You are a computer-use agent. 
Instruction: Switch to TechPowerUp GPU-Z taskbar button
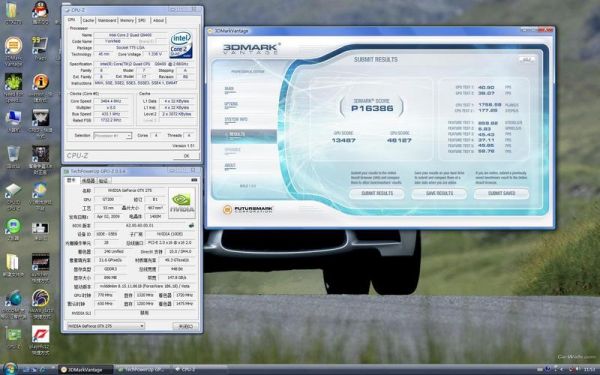144,370
